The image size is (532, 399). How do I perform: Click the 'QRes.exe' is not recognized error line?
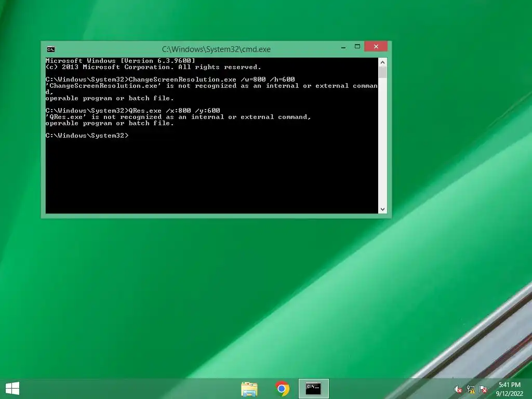coord(178,117)
